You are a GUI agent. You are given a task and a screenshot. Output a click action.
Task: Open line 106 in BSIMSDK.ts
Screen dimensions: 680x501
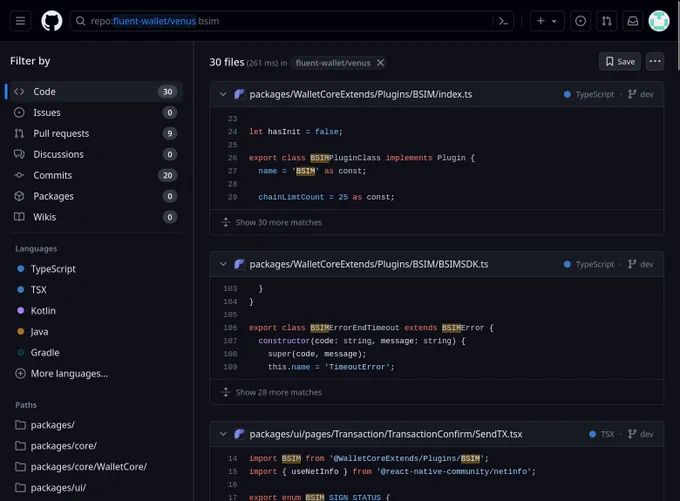(x=230, y=328)
